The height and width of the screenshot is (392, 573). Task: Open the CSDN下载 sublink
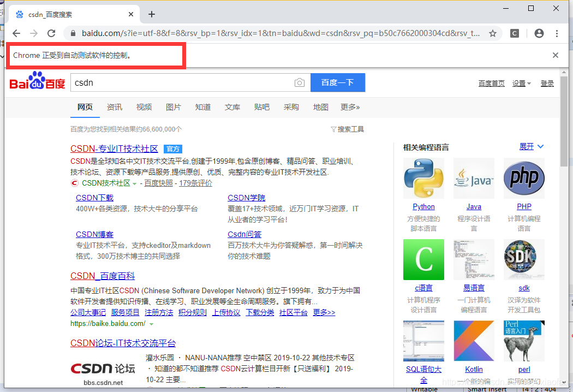[94, 198]
